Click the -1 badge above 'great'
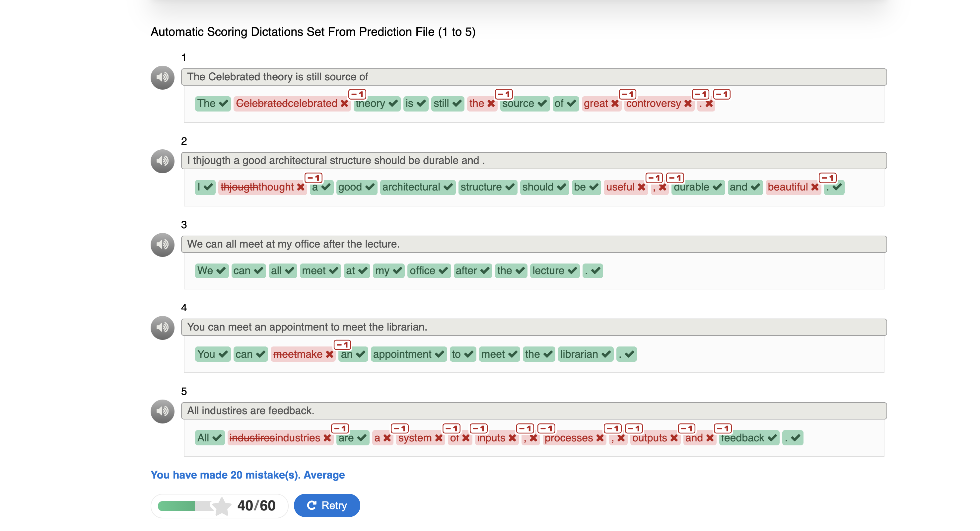980x531 pixels. pyautogui.click(x=627, y=94)
